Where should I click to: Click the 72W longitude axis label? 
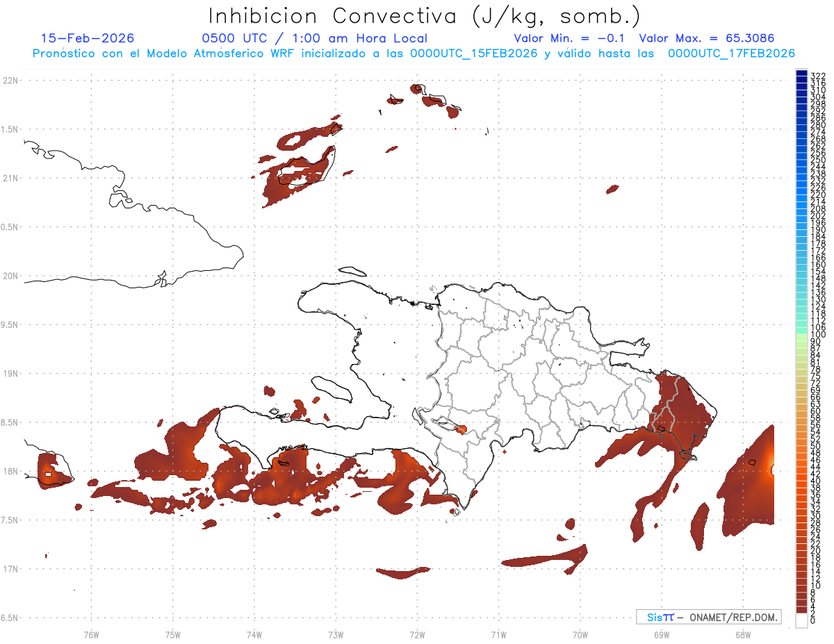tap(417, 635)
